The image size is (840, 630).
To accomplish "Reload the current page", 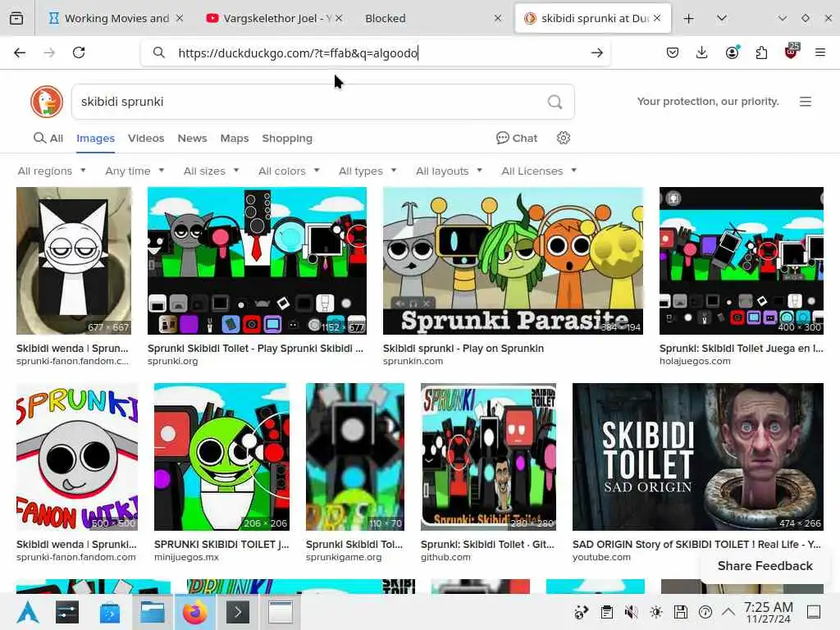I will coord(79,52).
